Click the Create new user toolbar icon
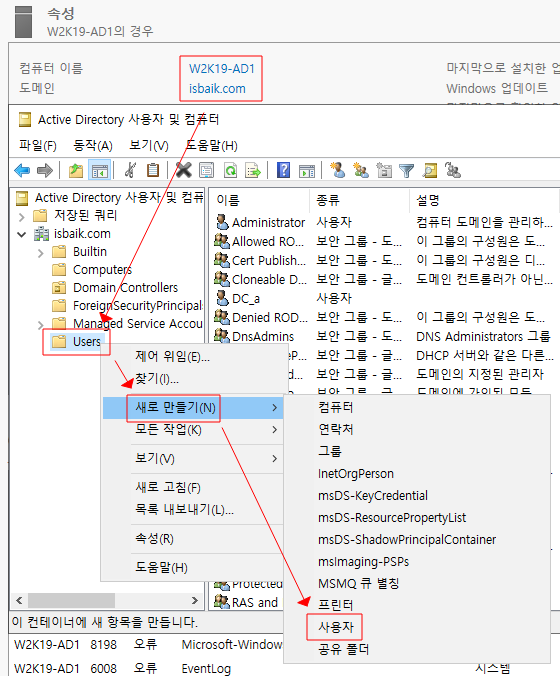Viewport: 560px width, 676px height. click(x=338, y=170)
